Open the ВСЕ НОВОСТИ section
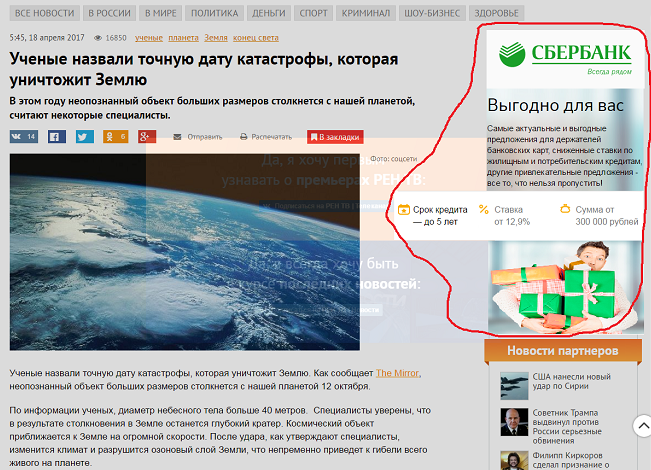651x470 pixels. [44, 13]
